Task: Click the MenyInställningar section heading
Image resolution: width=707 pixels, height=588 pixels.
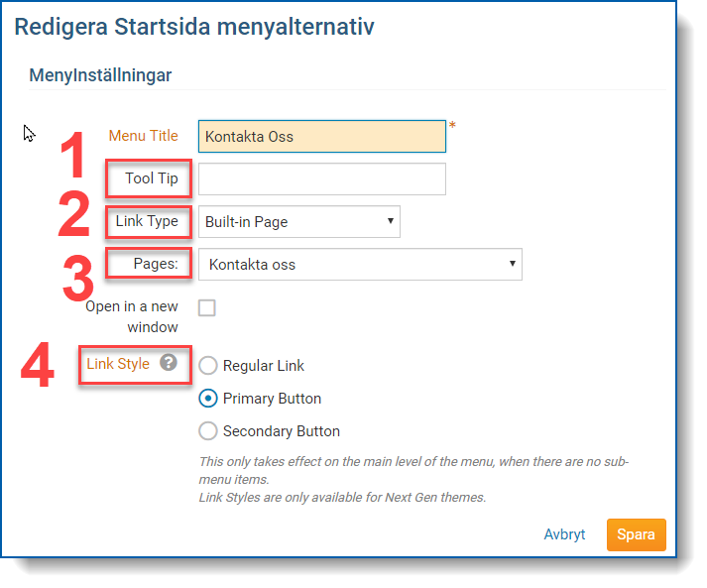Action: 100,75
